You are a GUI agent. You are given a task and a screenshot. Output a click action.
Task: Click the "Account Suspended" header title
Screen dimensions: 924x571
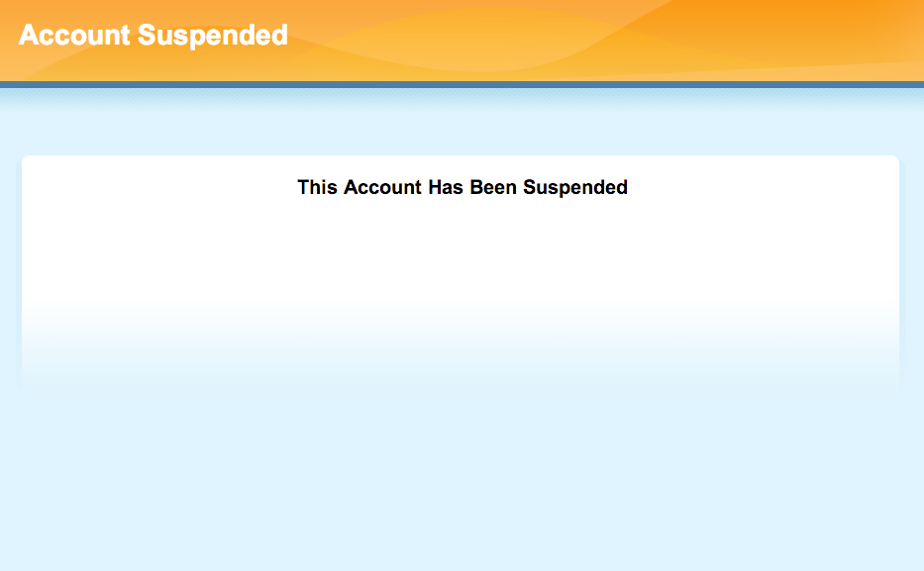[x=154, y=36]
